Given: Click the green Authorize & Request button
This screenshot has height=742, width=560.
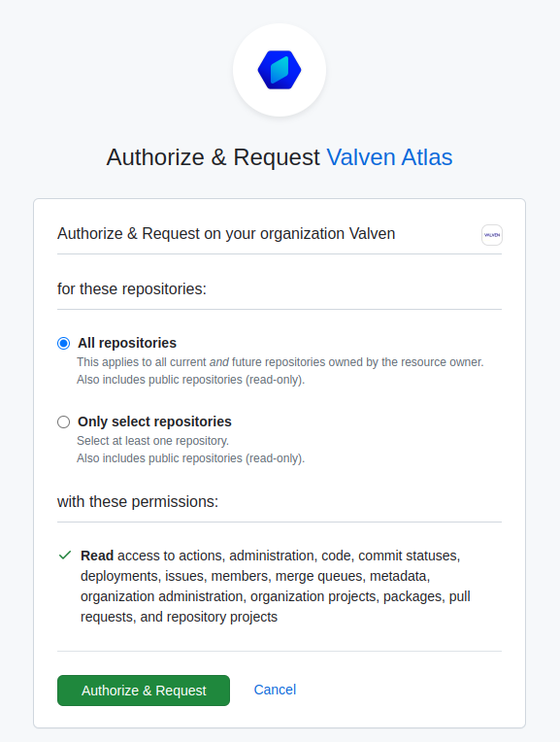Looking at the screenshot, I should coord(144,691).
